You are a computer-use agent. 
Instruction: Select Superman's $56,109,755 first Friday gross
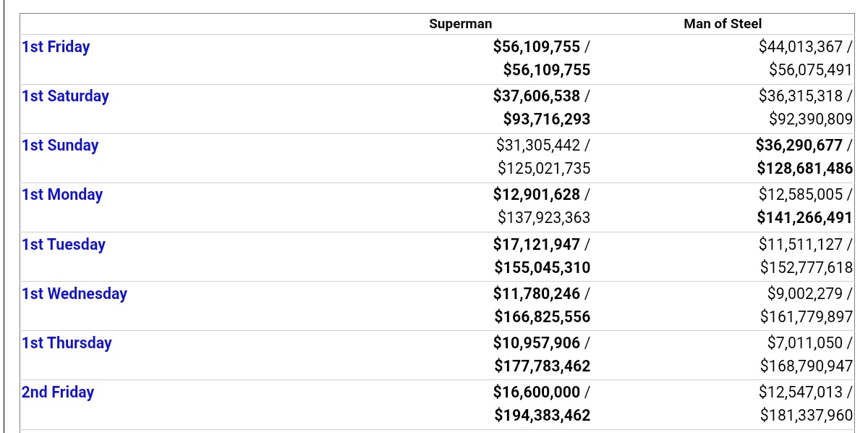tap(537, 47)
